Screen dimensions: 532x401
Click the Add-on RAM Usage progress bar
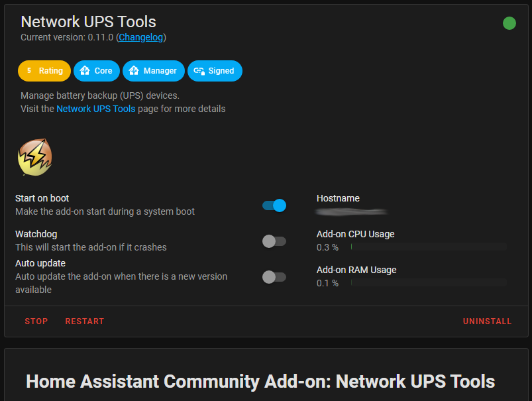[429, 282]
